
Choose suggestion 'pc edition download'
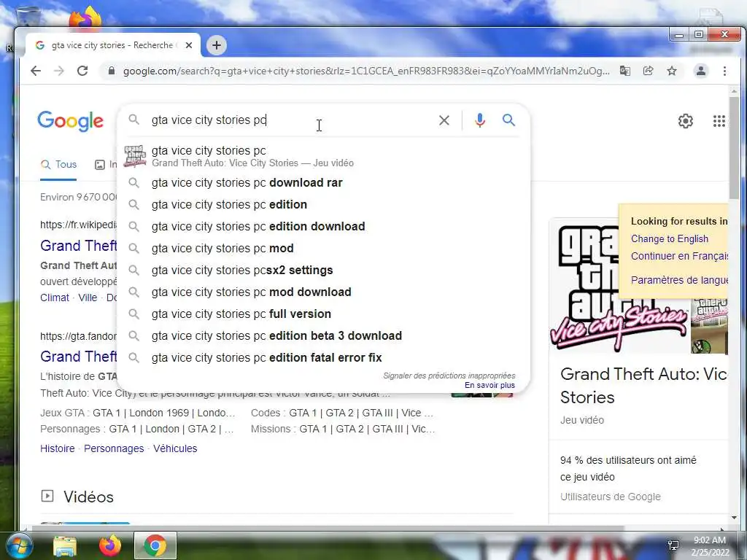(x=323, y=227)
